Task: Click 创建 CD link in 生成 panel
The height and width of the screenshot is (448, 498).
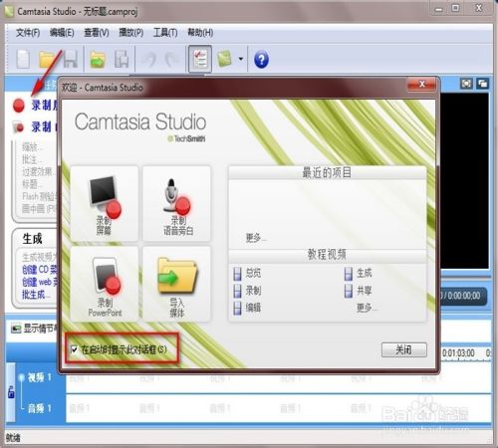Action: pos(40,270)
